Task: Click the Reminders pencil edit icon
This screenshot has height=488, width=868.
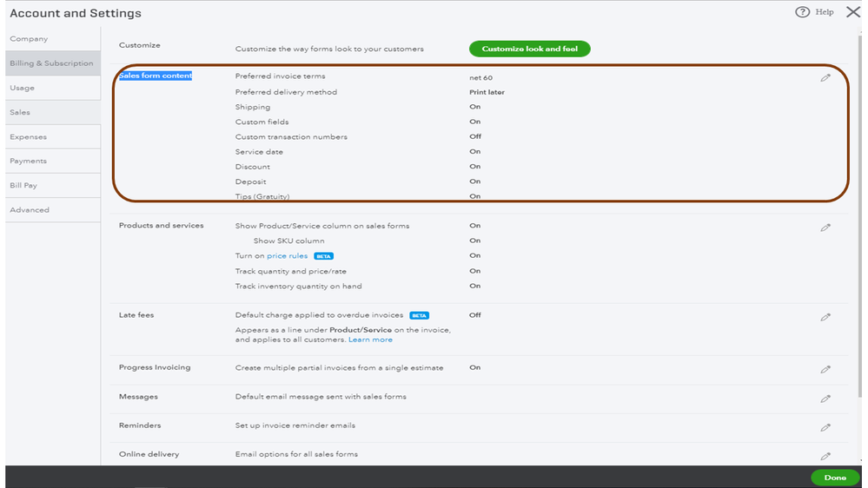Action: point(825,427)
